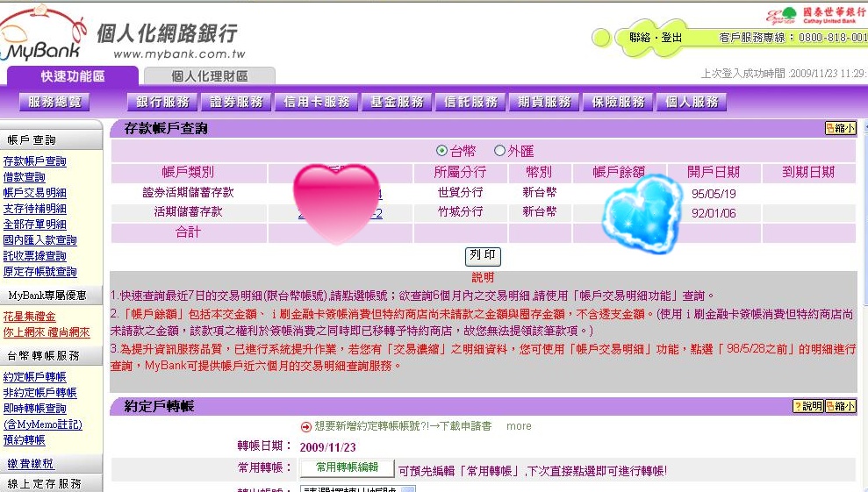Click red arrow icon beside 下載申請書 notice
Viewport: 868px width, 492px height.
pos(305,426)
